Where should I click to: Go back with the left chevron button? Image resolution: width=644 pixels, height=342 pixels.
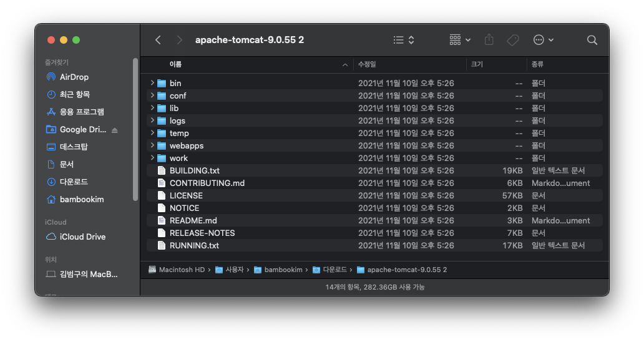pyautogui.click(x=158, y=40)
